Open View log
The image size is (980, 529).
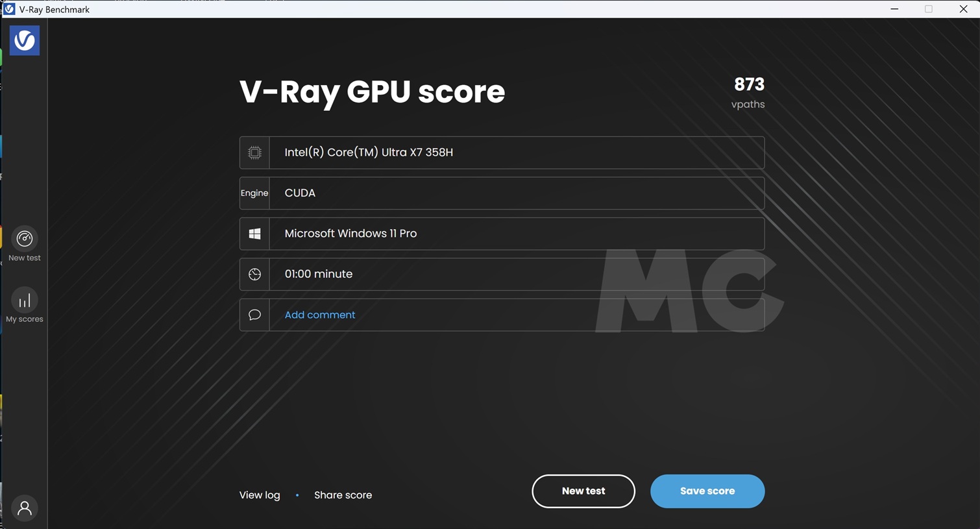click(x=260, y=495)
